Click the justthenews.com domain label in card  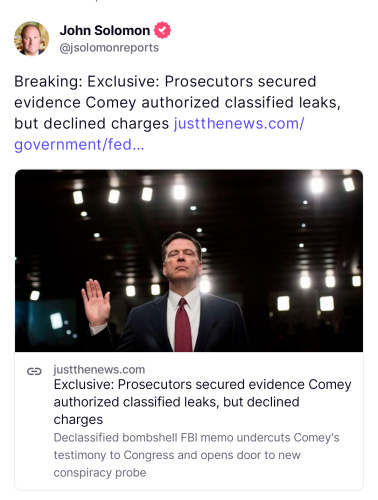point(99,370)
